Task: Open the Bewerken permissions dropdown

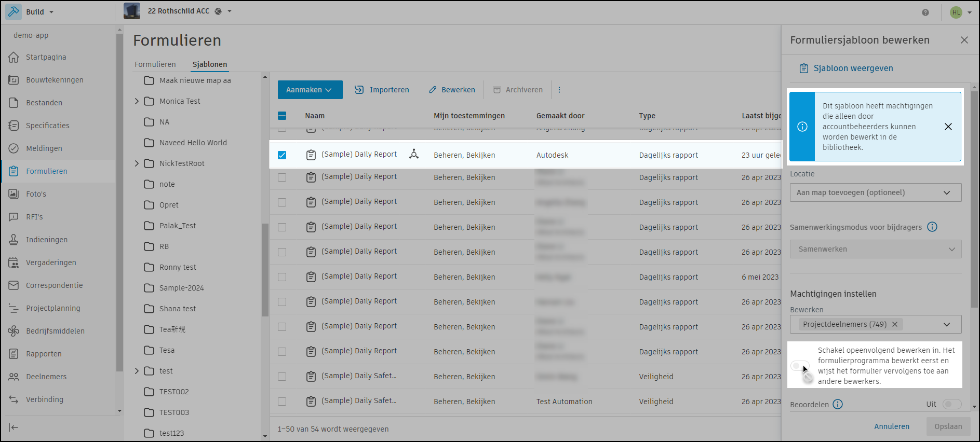Action: 876,324
